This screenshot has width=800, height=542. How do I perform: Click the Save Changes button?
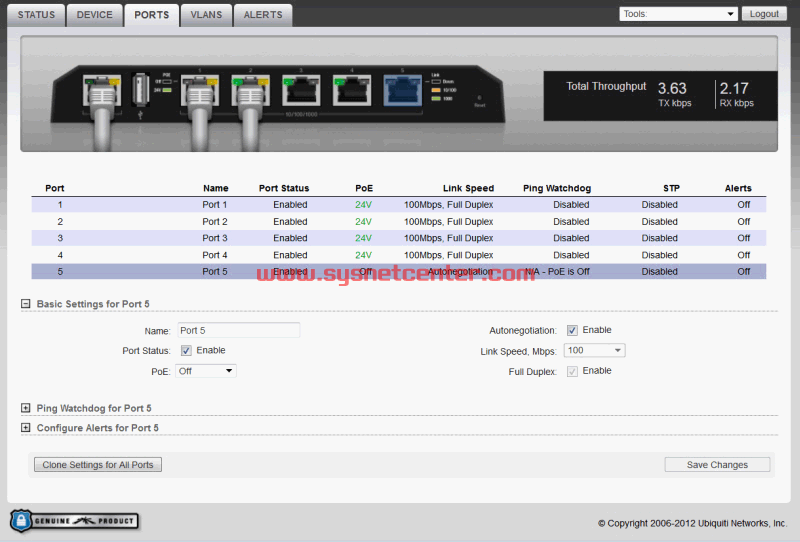[717, 465]
